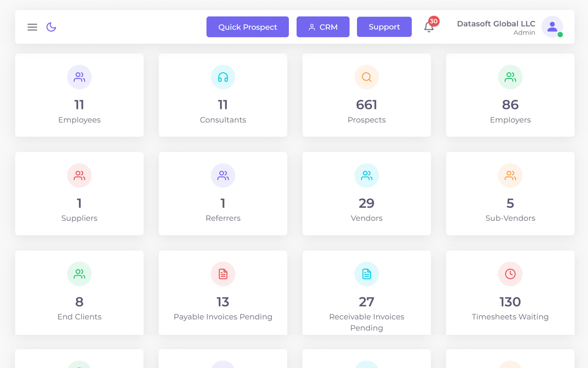The height and width of the screenshot is (368, 588).
Task: Open the Consultants label
Action: (223, 120)
